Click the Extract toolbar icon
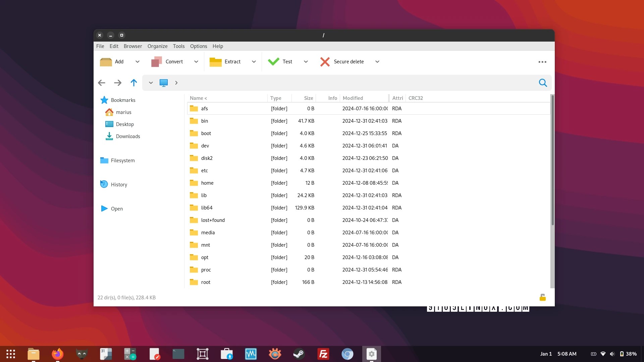This screenshot has width=644, height=362. 215,62
